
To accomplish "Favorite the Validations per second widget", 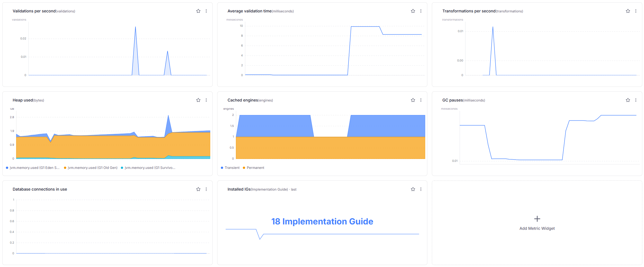I will [x=198, y=11].
